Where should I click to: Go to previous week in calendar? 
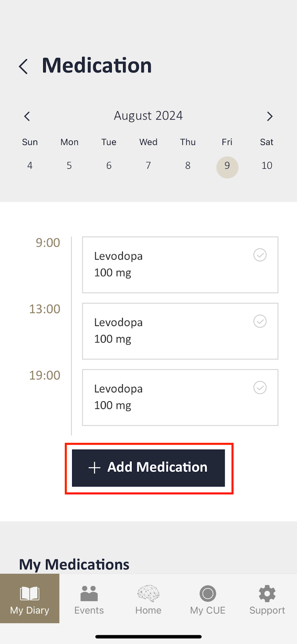[27, 116]
